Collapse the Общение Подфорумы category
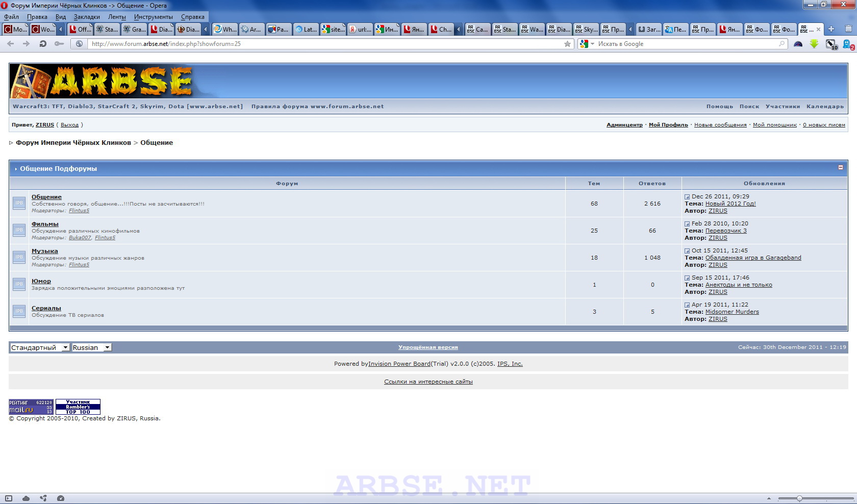This screenshot has height=504, width=857. pos(841,167)
